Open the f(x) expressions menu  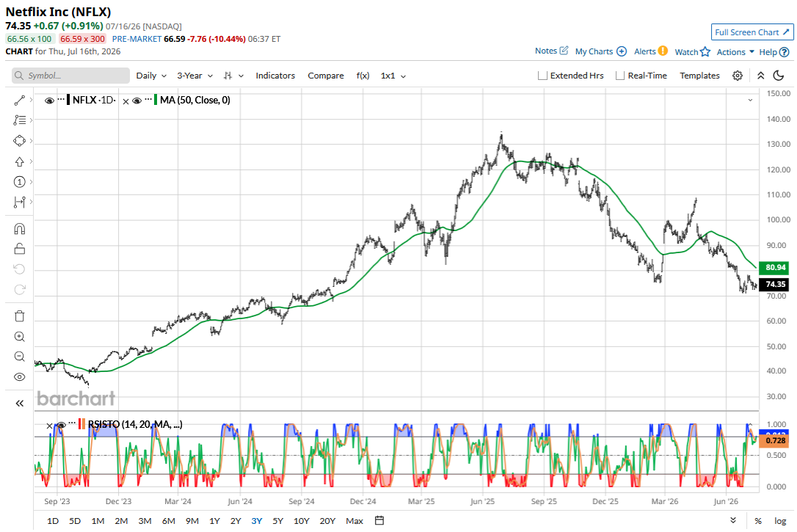363,76
